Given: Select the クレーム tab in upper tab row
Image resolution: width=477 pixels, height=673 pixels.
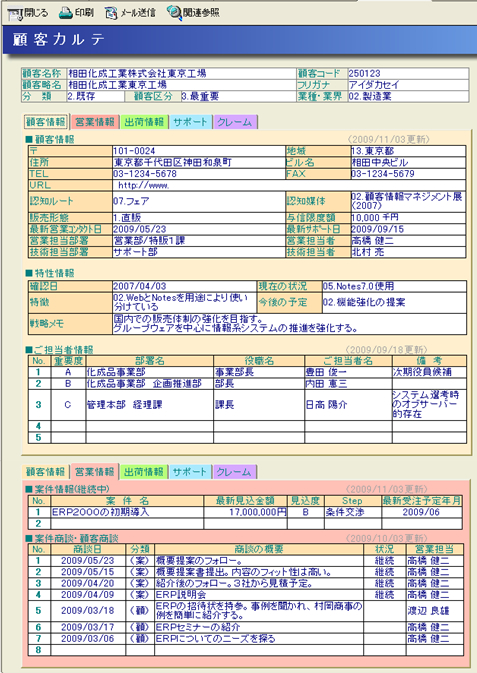Looking at the screenshot, I should pyautogui.click(x=235, y=122).
